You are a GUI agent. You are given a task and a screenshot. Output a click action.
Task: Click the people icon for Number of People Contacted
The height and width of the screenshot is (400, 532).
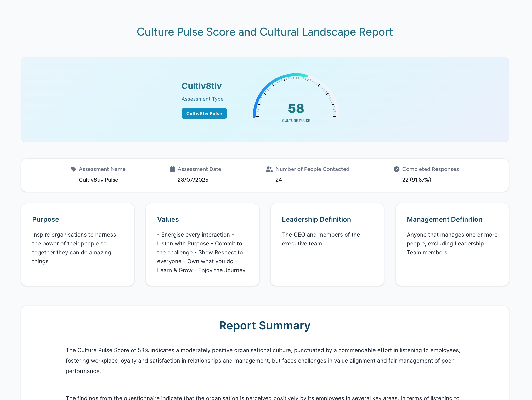click(x=269, y=169)
